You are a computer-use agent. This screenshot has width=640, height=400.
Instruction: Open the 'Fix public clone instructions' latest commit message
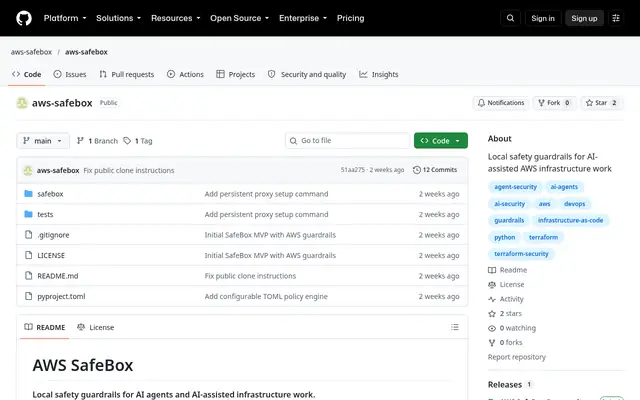coord(129,171)
